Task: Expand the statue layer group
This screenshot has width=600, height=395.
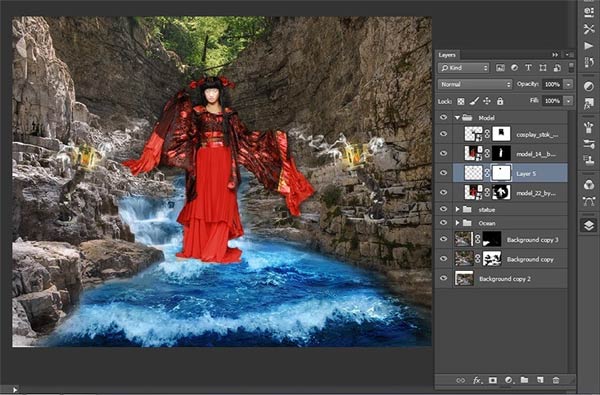Action: tap(457, 209)
